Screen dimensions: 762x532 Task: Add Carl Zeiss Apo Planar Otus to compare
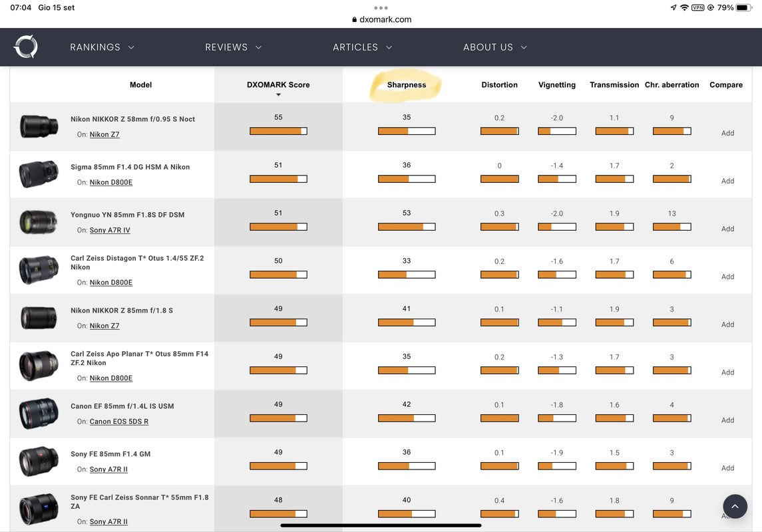(727, 372)
